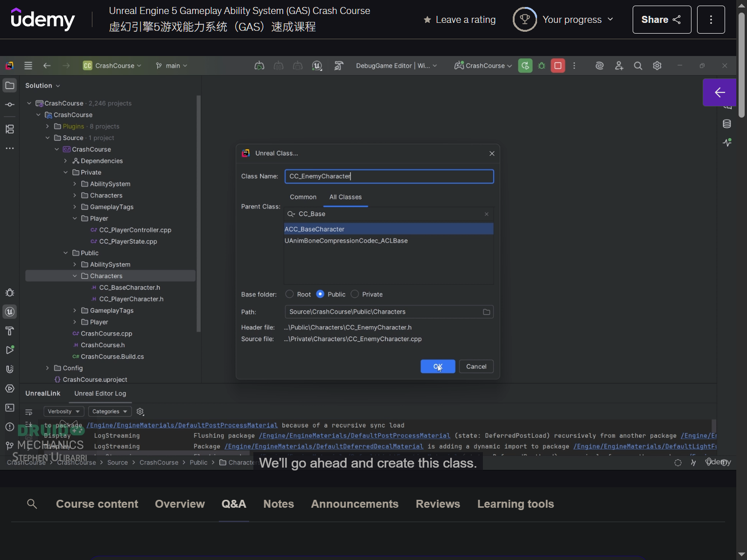Switch to the Unreal Editor Log tab

[x=100, y=393]
